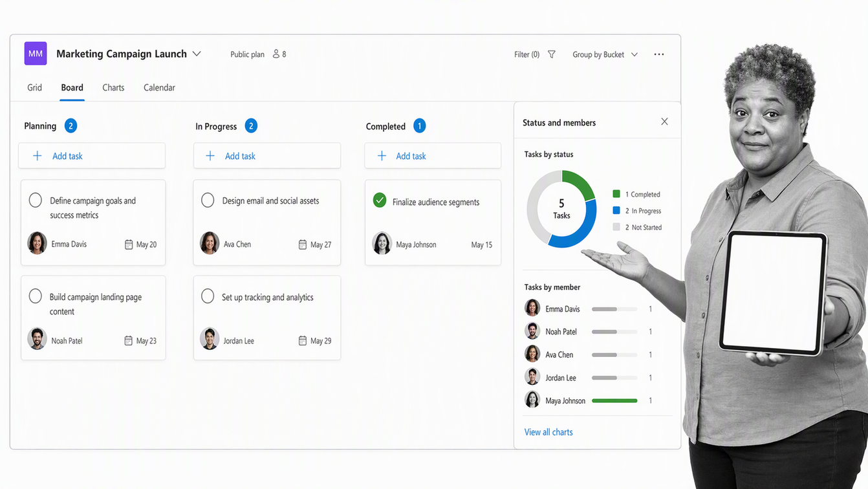This screenshot has height=489, width=868.
Task: Click green Completed legend swatch
Action: [616, 193]
